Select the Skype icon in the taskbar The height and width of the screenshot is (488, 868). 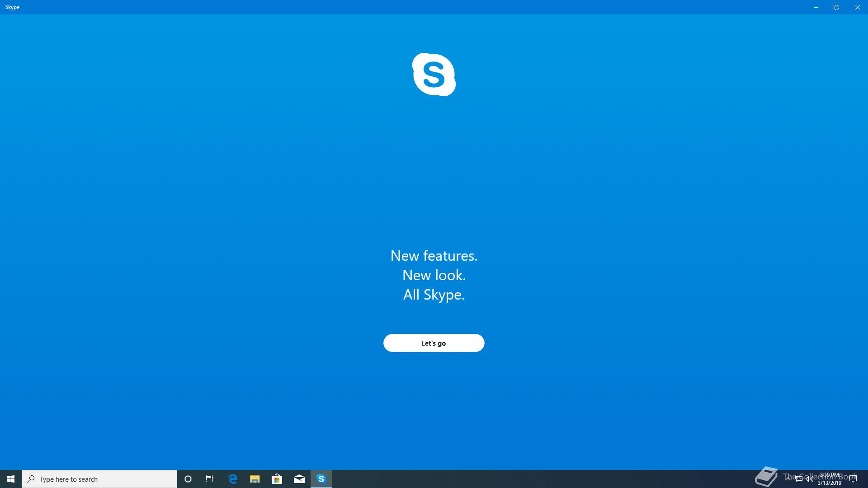click(x=321, y=479)
